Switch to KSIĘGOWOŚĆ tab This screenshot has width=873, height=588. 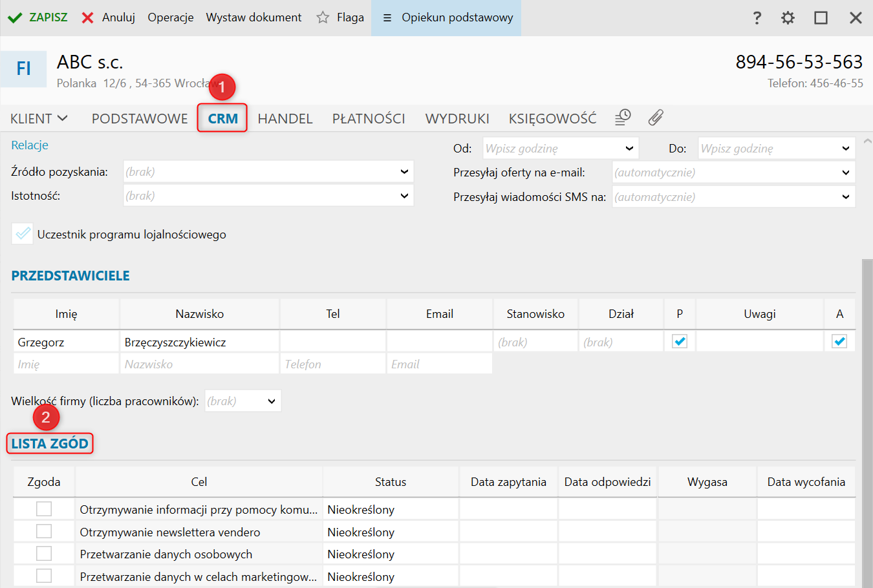pyautogui.click(x=553, y=119)
